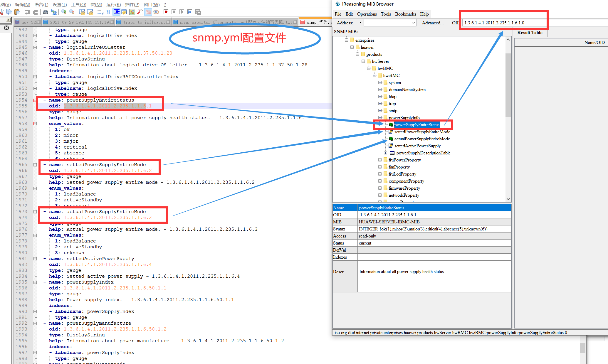Toggle the Monitoring eye icon

click(x=156, y=12)
